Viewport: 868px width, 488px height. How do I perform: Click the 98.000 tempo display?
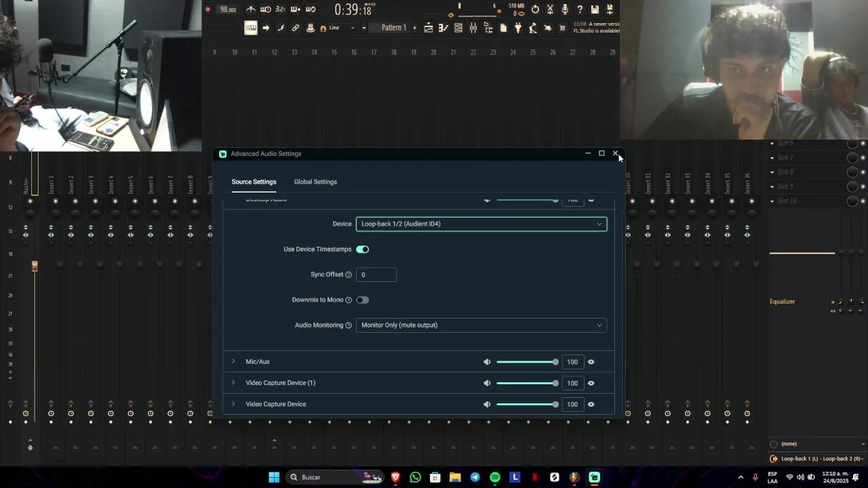pos(229,9)
